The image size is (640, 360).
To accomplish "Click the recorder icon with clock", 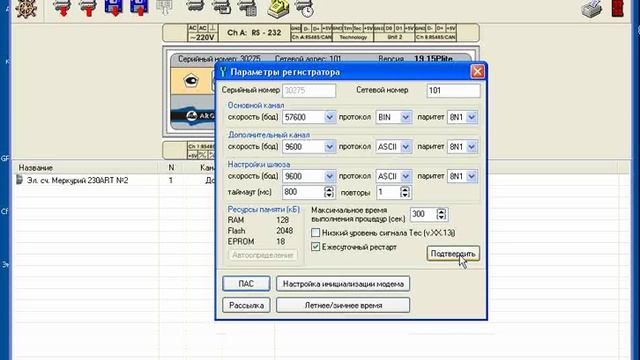I will [x=304, y=9].
